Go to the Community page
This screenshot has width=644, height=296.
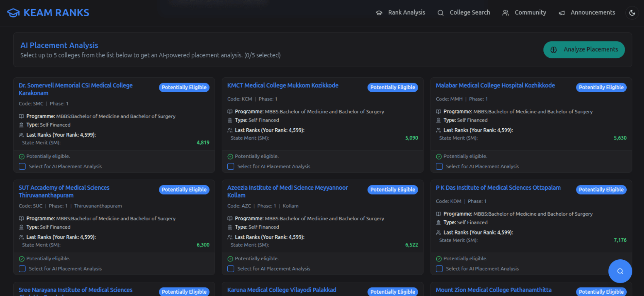(x=530, y=13)
